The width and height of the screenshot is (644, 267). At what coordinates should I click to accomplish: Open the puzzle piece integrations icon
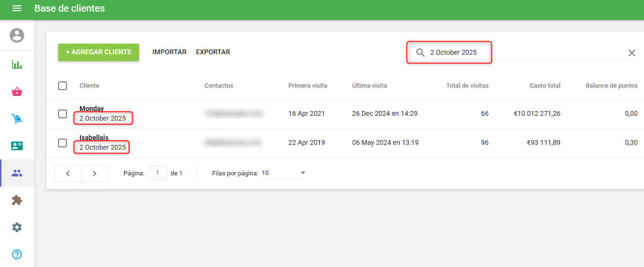pos(17,200)
